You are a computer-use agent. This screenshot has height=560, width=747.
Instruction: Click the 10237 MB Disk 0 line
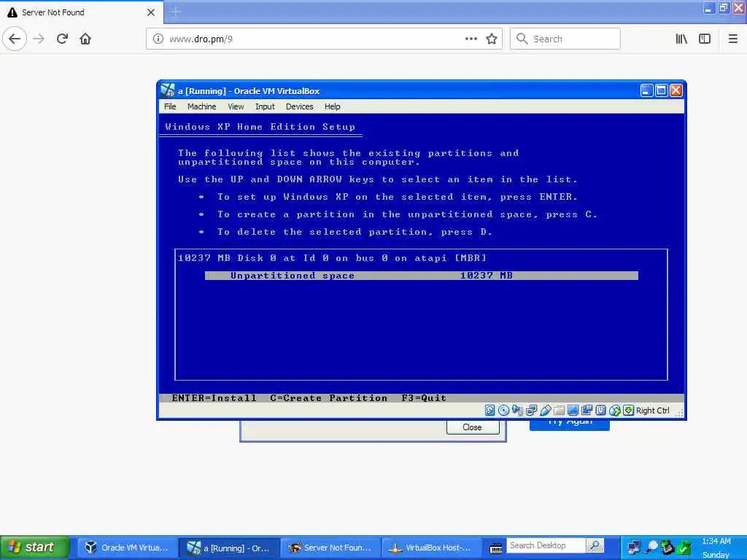(x=333, y=257)
